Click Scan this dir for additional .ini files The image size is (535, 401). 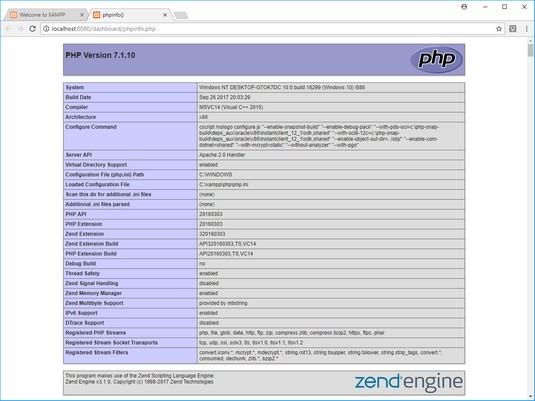[108, 195]
